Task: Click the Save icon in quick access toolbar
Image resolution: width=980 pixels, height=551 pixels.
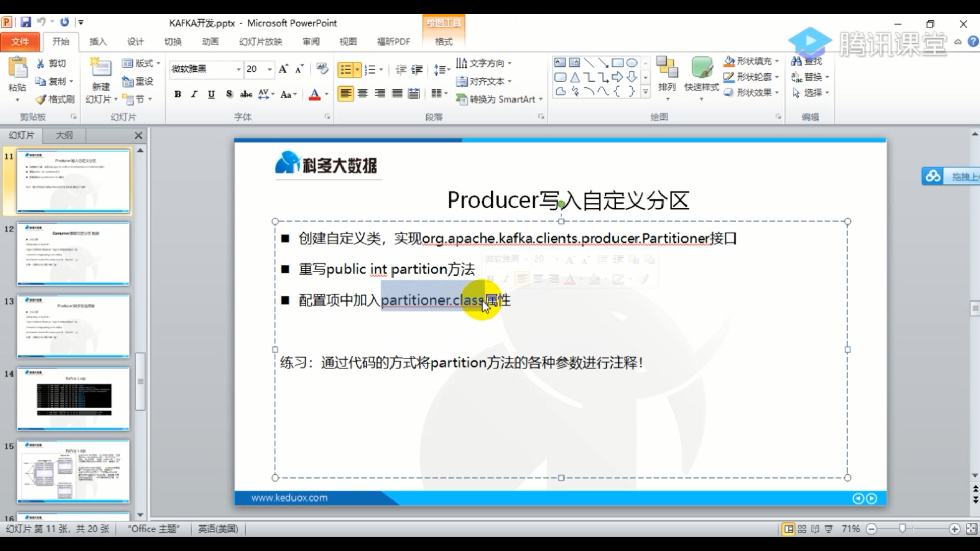Action: tap(26, 22)
